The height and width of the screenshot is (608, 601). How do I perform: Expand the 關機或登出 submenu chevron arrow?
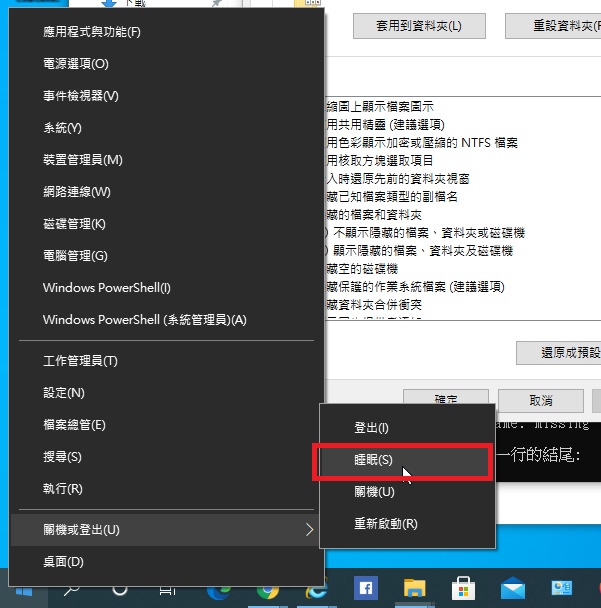click(x=309, y=530)
